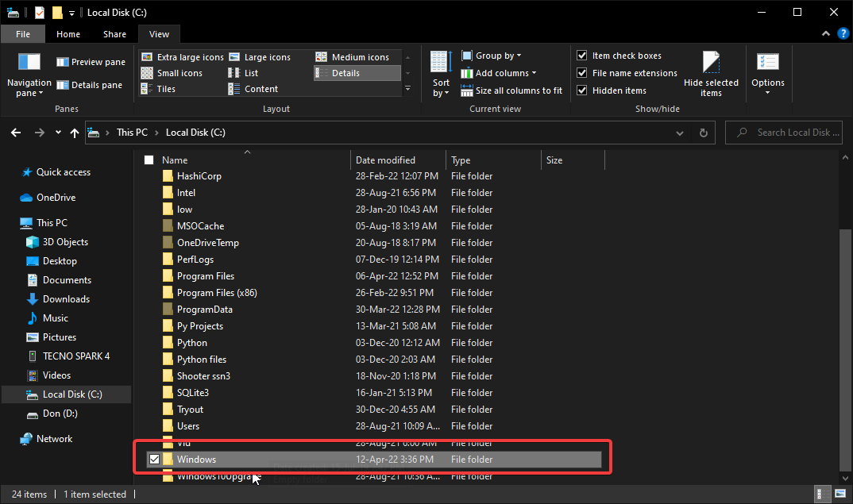The image size is (853, 504).
Task: Click Hide selected items
Action: click(711, 74)
